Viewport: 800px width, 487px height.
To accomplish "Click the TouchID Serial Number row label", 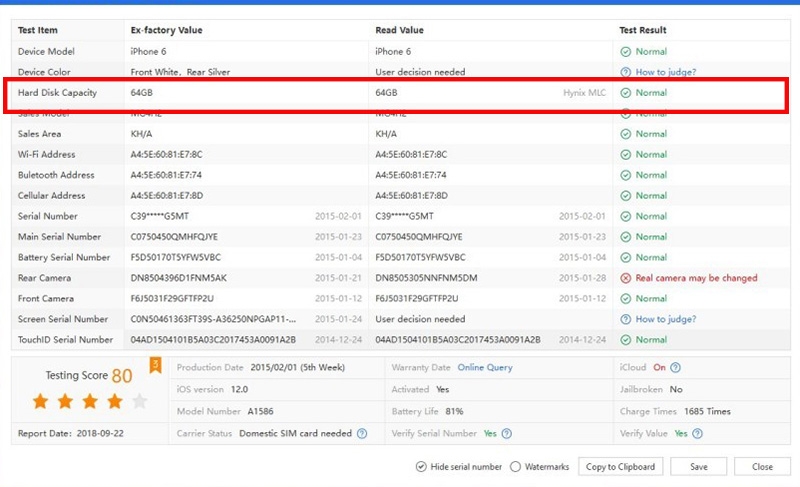I will 65,340.
